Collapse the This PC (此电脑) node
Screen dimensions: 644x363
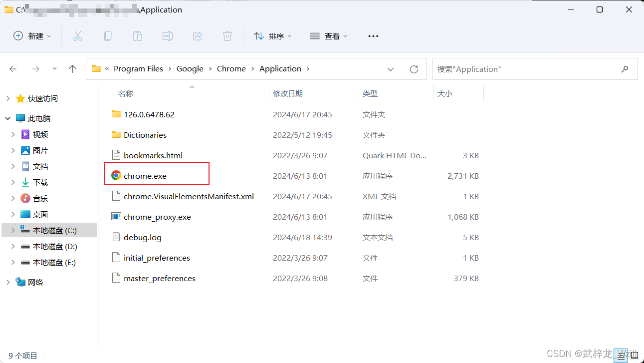[x=7, y=118]
